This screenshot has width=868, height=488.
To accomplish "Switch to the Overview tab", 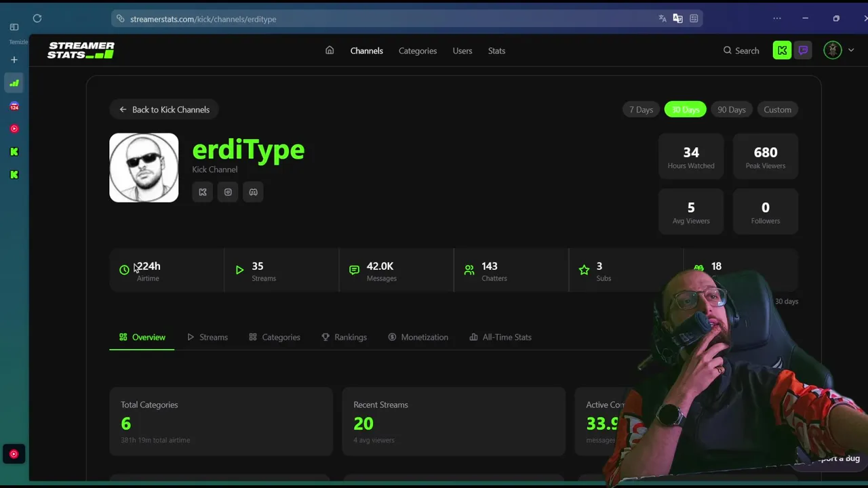I will pyautogui.click(x=142, y=337).
